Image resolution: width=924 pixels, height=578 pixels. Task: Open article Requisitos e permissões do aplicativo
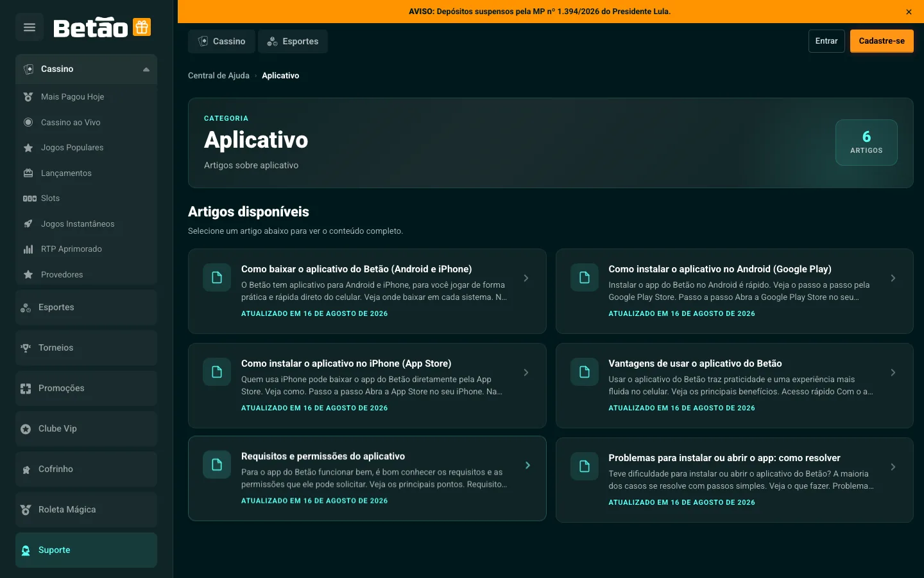pyautogui.click(x=367, y=478)
